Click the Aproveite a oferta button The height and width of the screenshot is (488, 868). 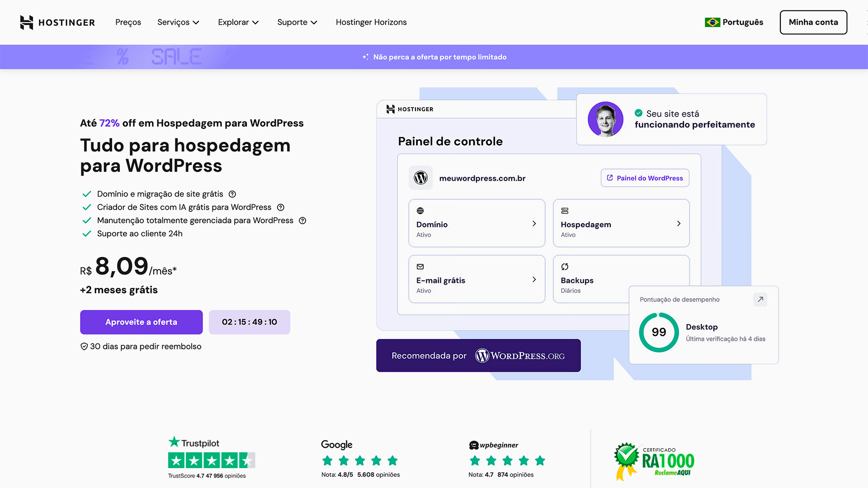142,322
